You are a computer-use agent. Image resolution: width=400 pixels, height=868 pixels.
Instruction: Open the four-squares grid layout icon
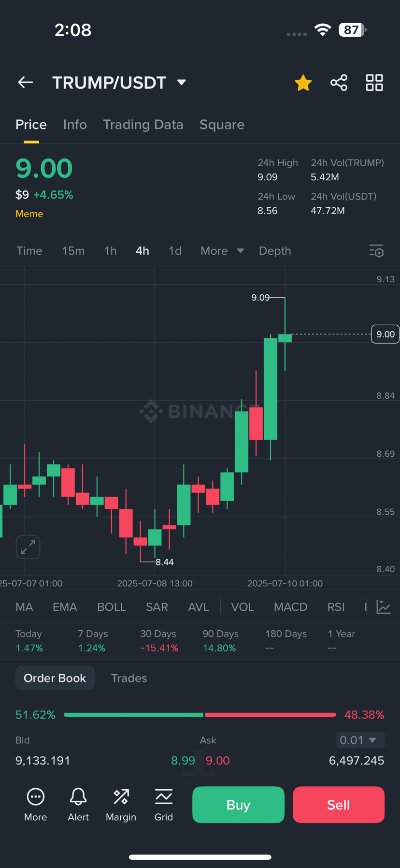coord(374,83)
